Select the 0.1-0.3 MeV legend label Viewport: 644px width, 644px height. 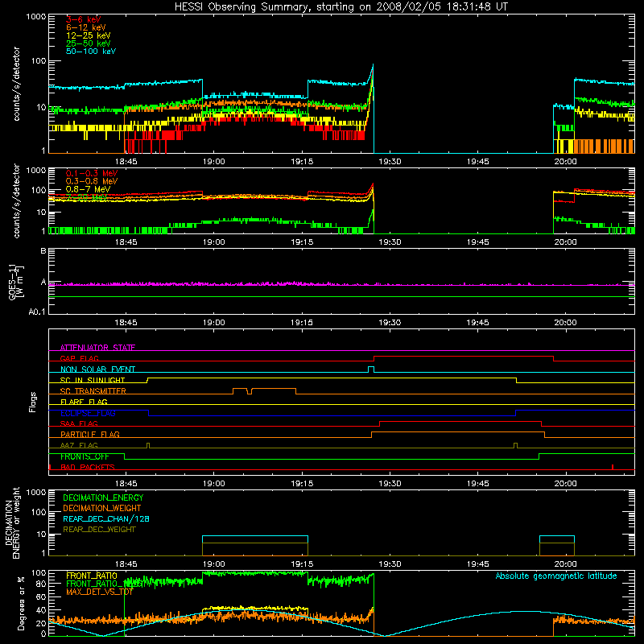[x=92, y=173]
